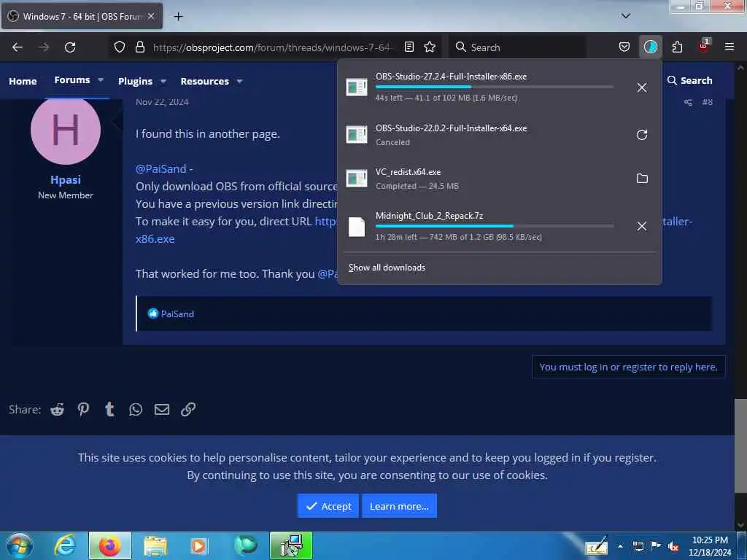Click the Hpasi avatar circle
This screenshot has width=747, height=560.
pos(66,130)
